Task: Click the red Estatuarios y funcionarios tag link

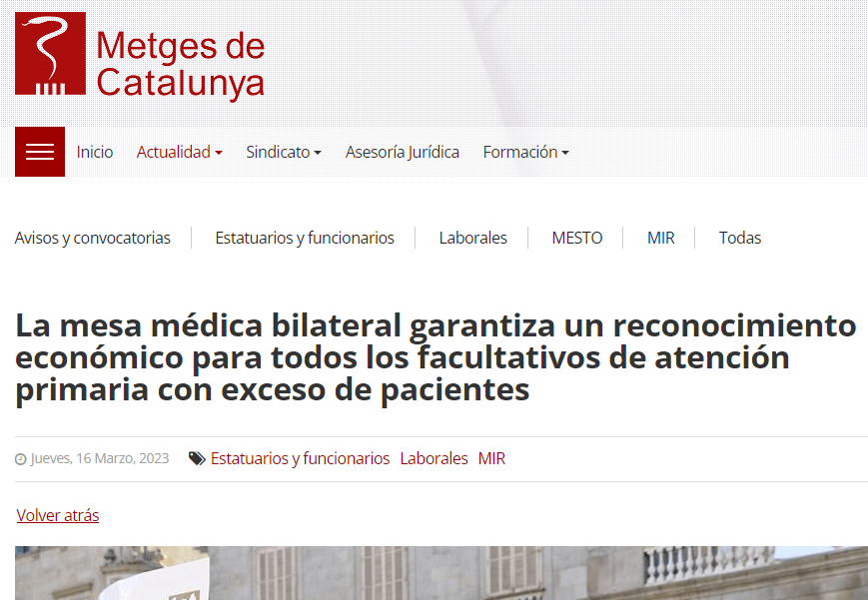Action: pos(300,459)
